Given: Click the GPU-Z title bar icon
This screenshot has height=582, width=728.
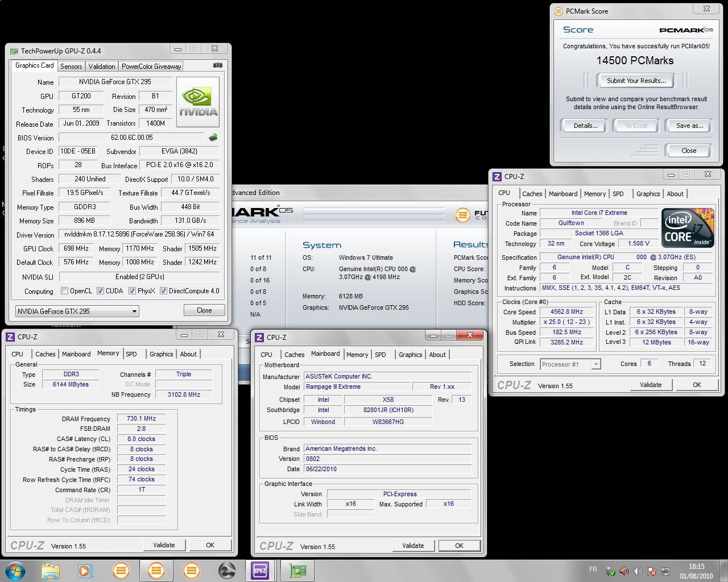Looking at the screenshot, I should [x=14, y=51].
